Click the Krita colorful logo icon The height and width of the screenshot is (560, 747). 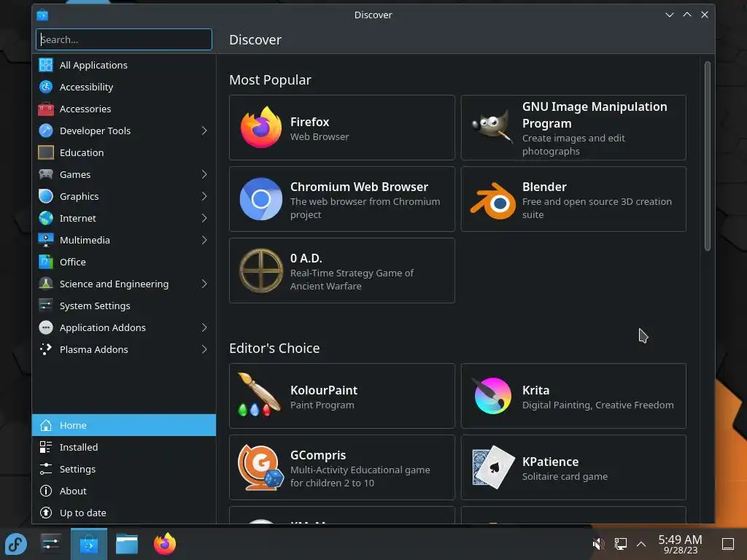point(491,396)
